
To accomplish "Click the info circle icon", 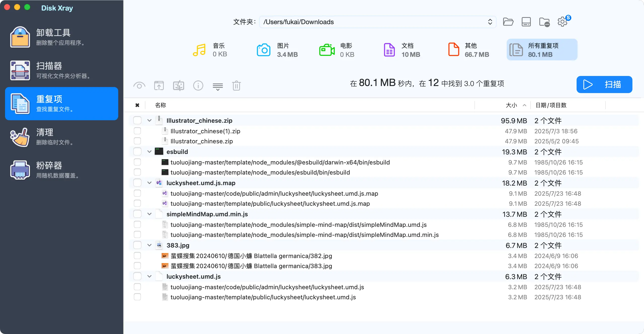I will (198, 86).
